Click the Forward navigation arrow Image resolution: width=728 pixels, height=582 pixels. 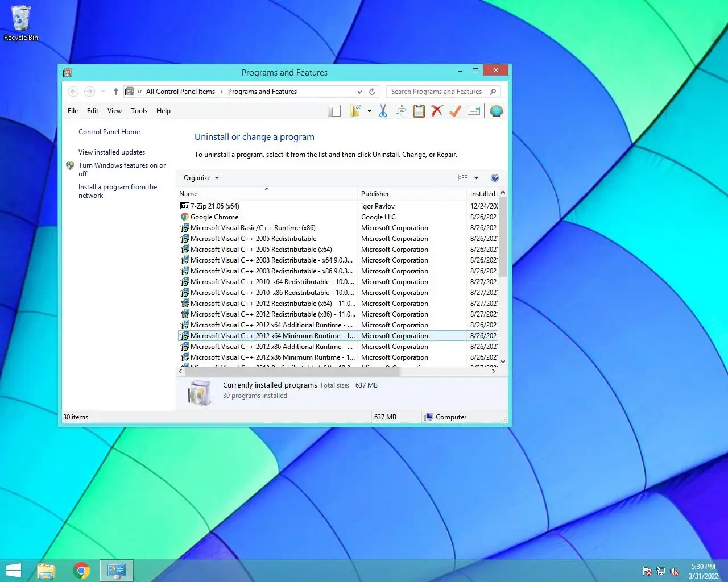tap(89, 92)
